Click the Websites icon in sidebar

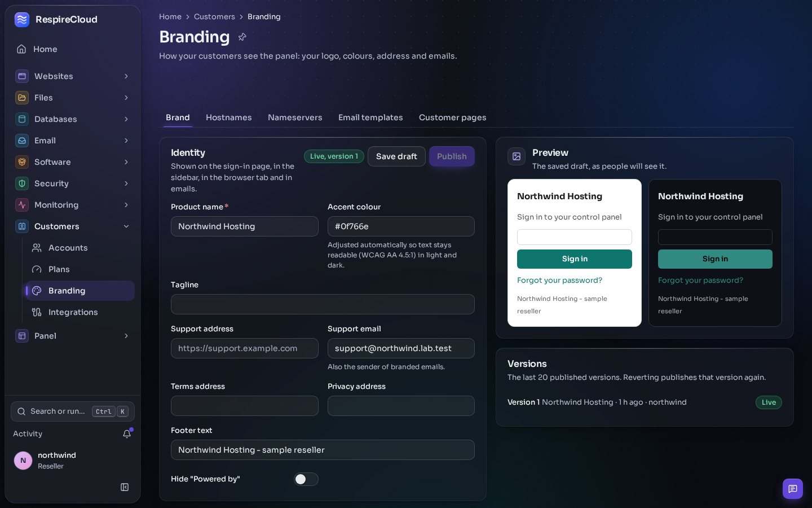[x=22, y=76]
